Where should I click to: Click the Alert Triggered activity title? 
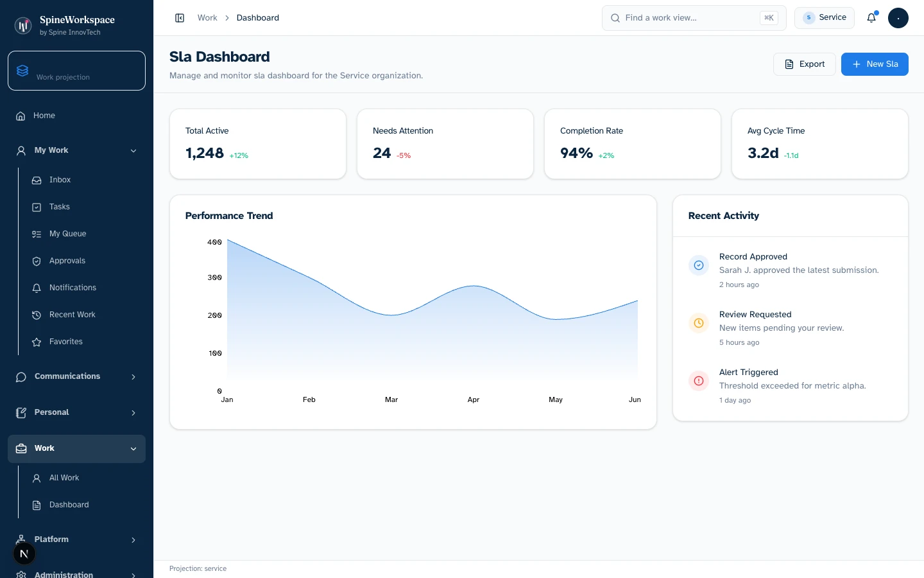(749, 372)
